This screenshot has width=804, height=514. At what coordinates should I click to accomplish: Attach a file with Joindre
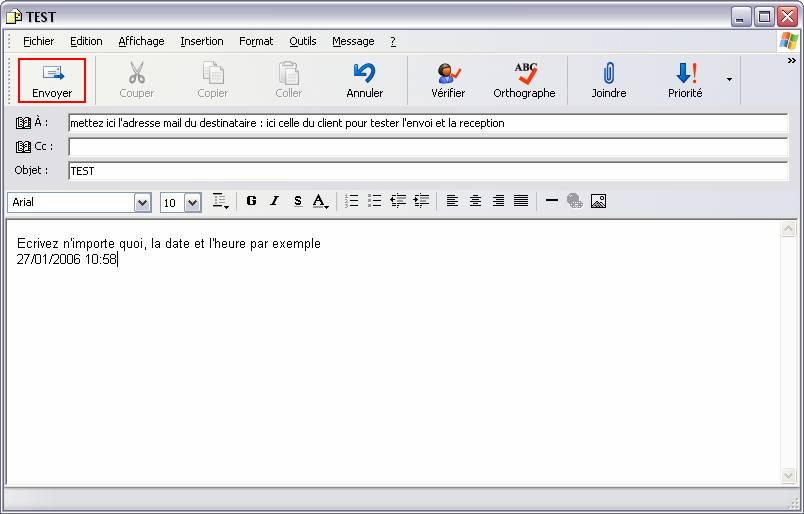pos(609,81)
